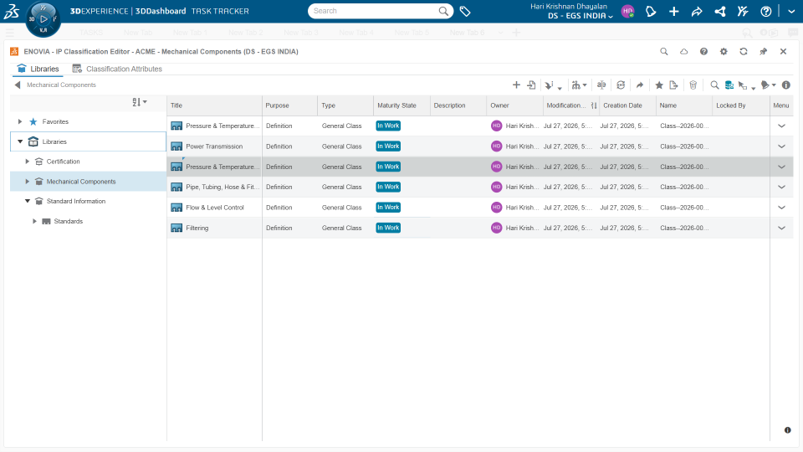The height and width of the screenshot is (452, 803).
Task: Select the Power Transmission class title
Action: coord(214,146)
